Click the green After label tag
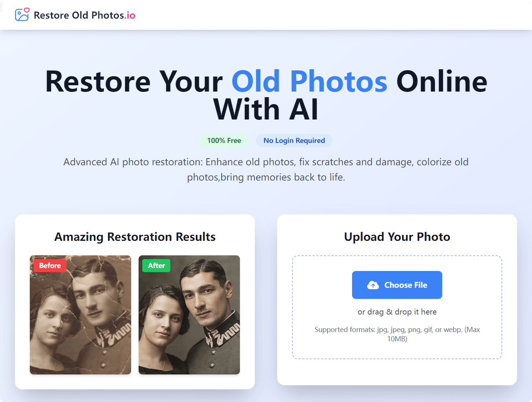 point(156,265)
